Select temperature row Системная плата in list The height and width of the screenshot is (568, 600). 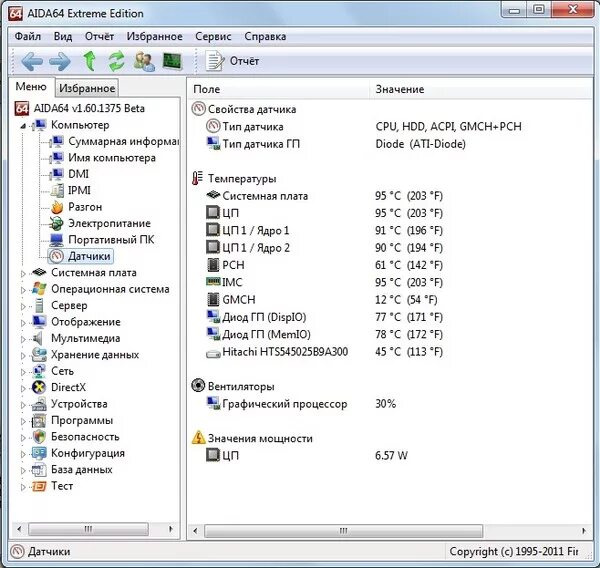tap(324, 196)
